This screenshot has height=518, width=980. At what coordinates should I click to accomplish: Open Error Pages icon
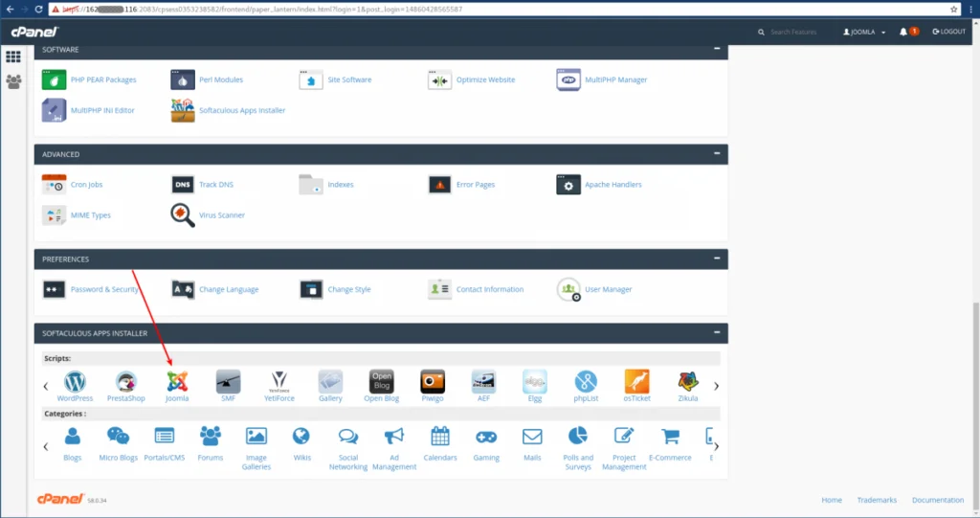click(439, 185)
